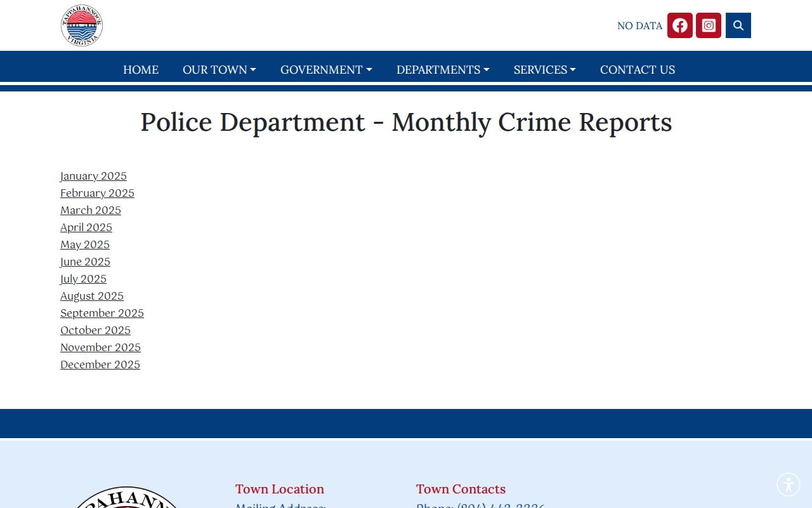Viewport: 812px width, 508px height.
Task: Select the November 2025 report link
Action: coord(100,347)
